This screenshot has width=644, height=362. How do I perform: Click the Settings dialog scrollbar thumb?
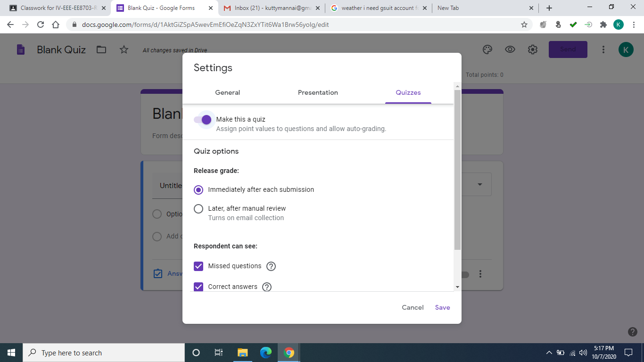pyautogui.click(x=457, y=170)
